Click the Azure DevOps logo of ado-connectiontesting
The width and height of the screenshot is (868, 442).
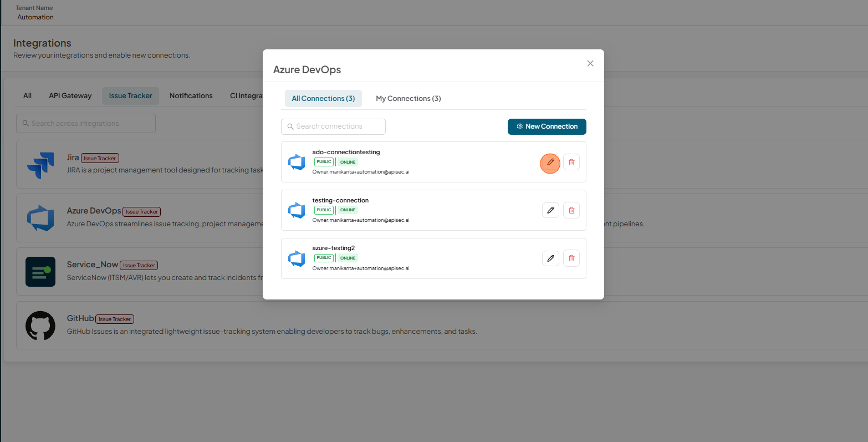pos(297,162)
